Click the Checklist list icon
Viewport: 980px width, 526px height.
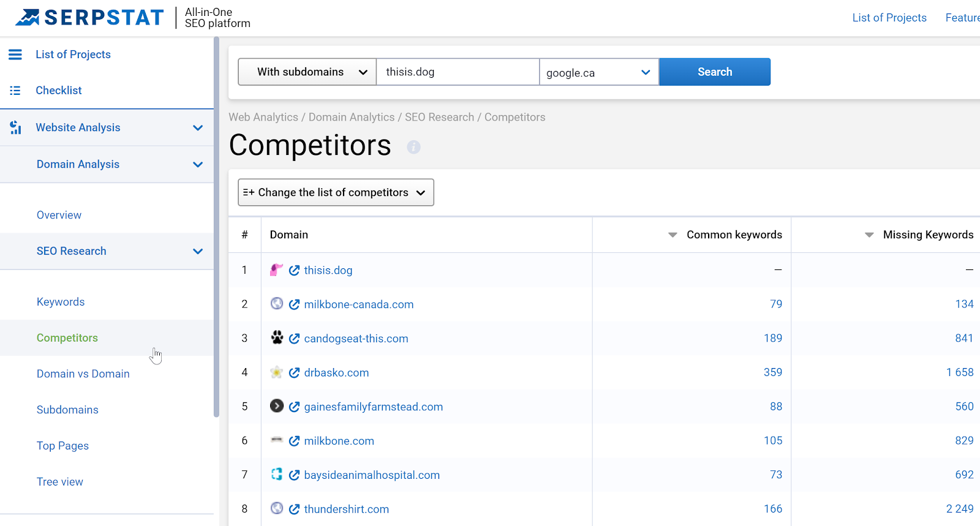pos(15,91)
